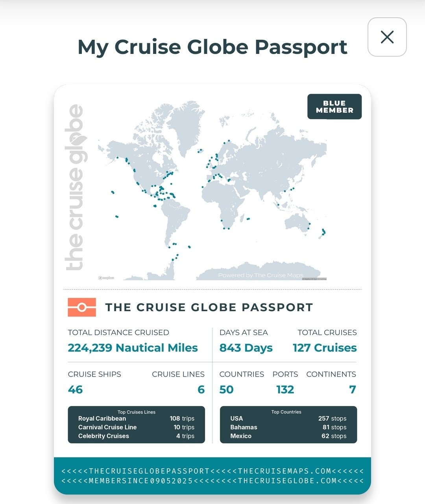Click the 843 Days at sea value

pyautogui.click(x=246, y=348)
